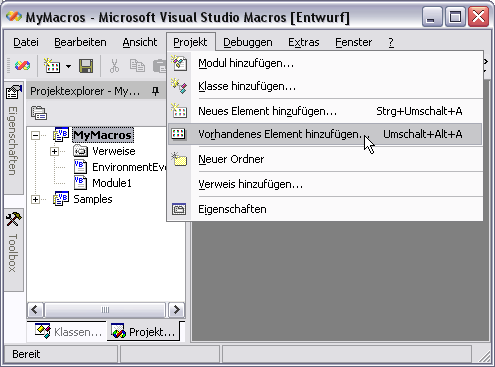Image resolution: width=495 pixels, height=367 pixels.
Task: Choose Modul hinzufügen... from the menu
Action: point(325,63)
